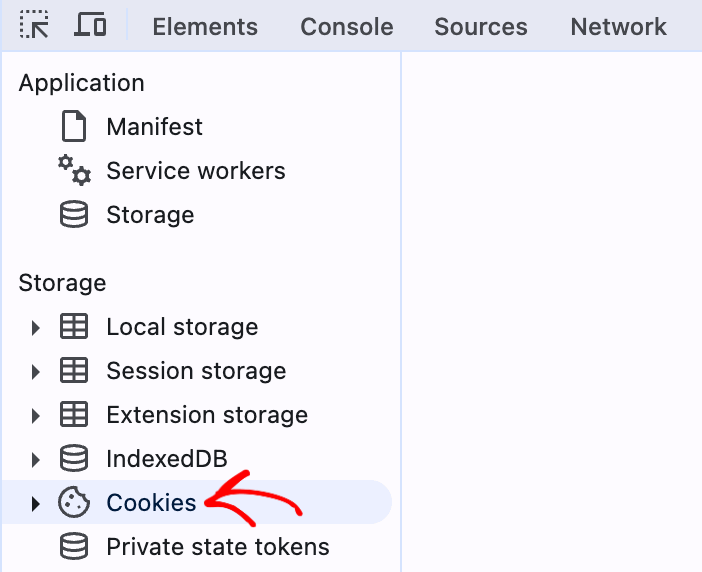
Task: Click the Private state tokens icon
Action: coord(74,546)
